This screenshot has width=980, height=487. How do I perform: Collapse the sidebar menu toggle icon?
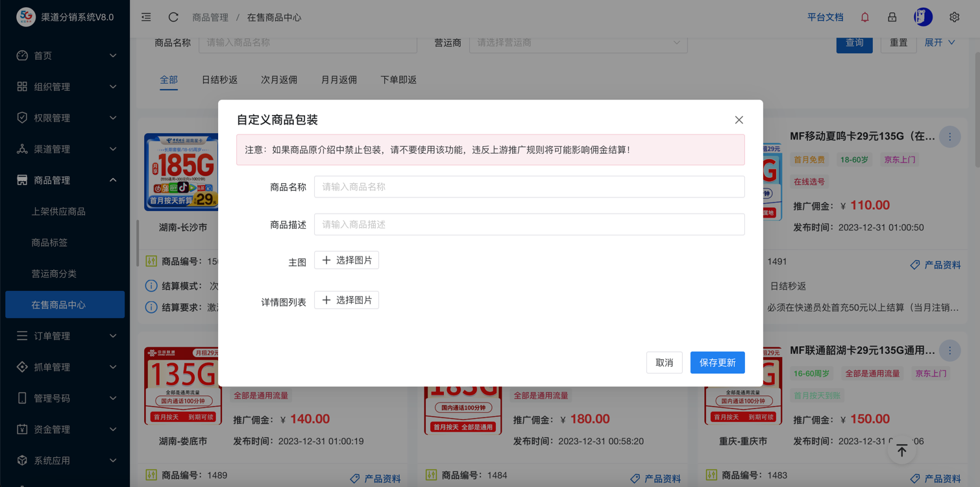tap(146, 18)
